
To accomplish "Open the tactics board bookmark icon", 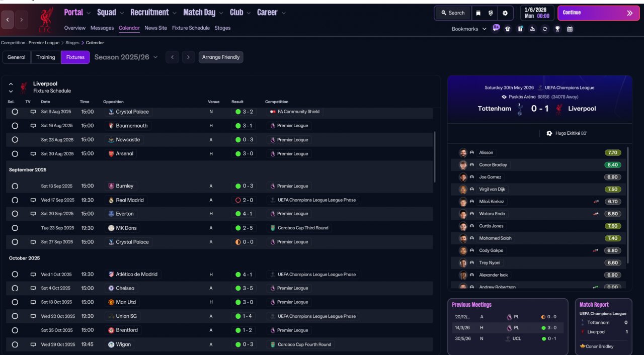I will [x=520, y=29].
